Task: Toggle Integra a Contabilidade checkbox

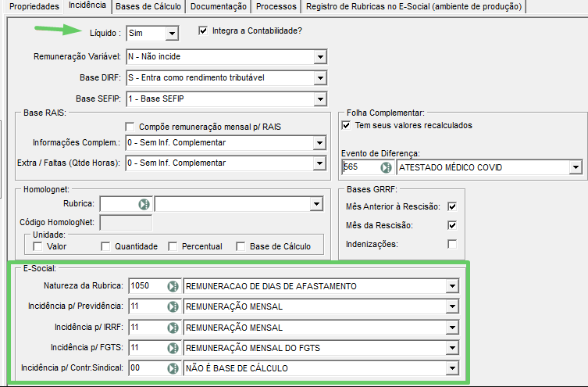Action: coord(203,30)
